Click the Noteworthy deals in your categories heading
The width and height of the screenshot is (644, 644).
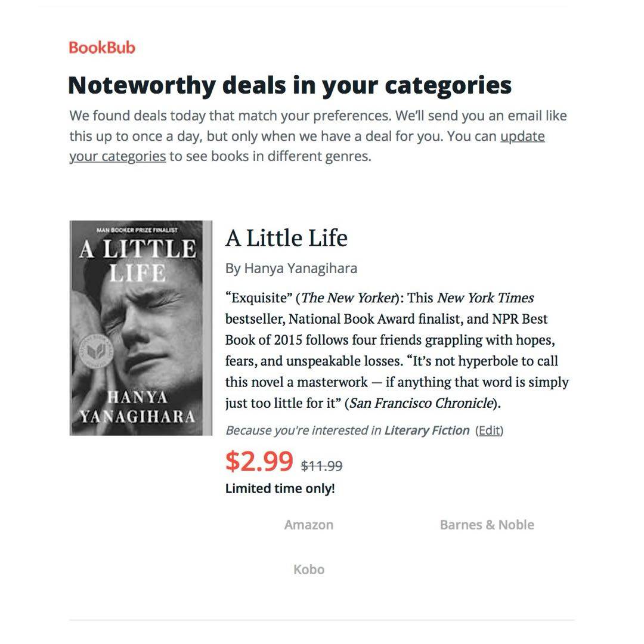coord(290,85)
